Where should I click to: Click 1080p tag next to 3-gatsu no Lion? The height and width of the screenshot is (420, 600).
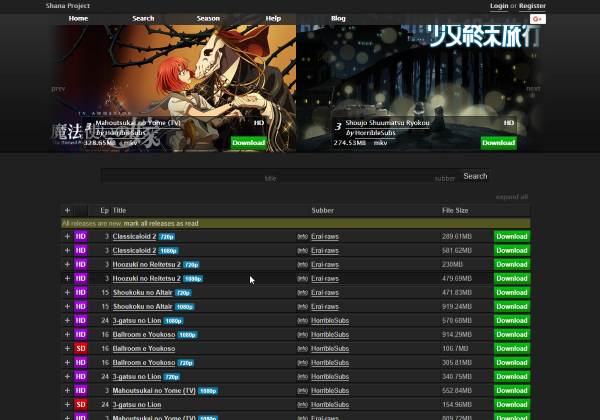pos(173,321)
